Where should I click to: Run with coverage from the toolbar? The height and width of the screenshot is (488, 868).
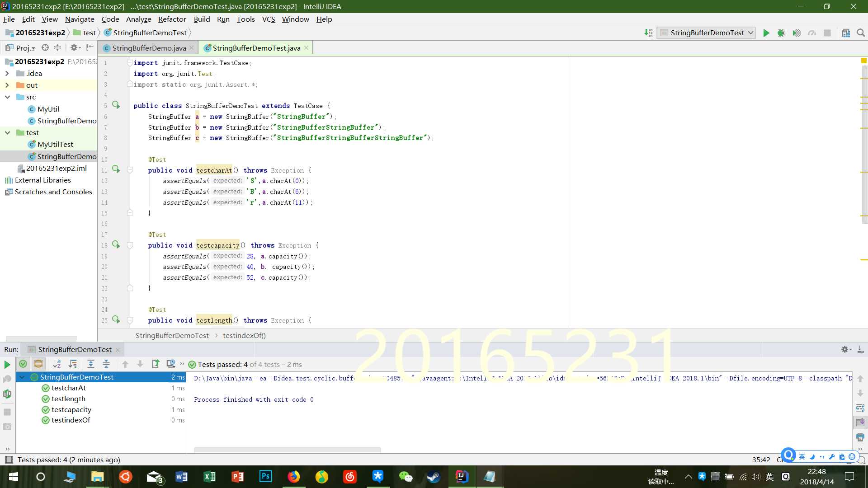pos(797,33)
